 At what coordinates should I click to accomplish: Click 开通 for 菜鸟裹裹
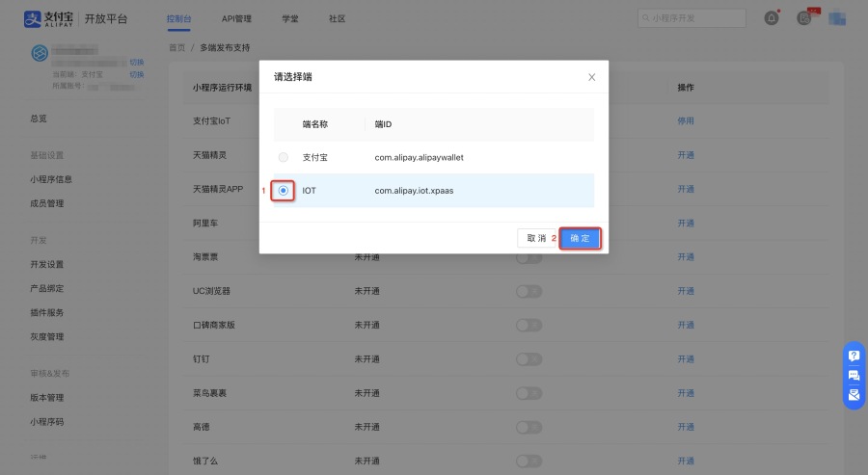coord(686,393)
